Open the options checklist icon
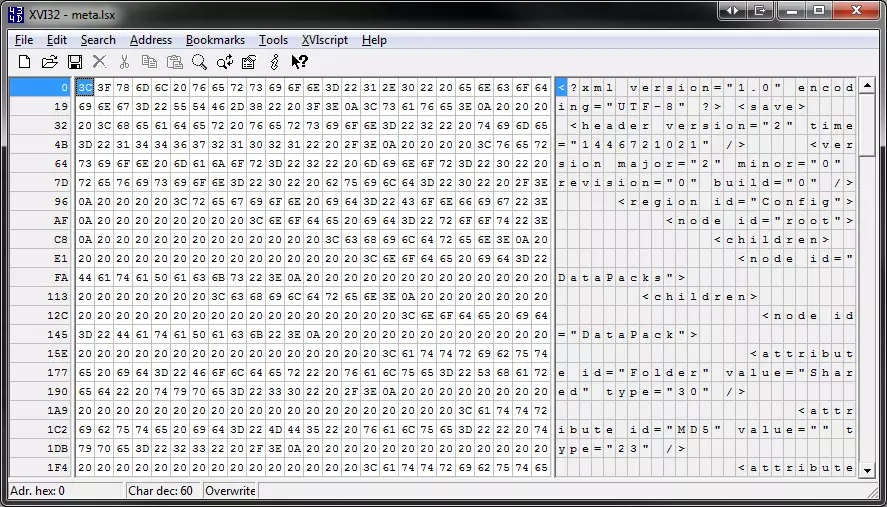The height and width of the screenshot is (507, 887). pos(249,62)
